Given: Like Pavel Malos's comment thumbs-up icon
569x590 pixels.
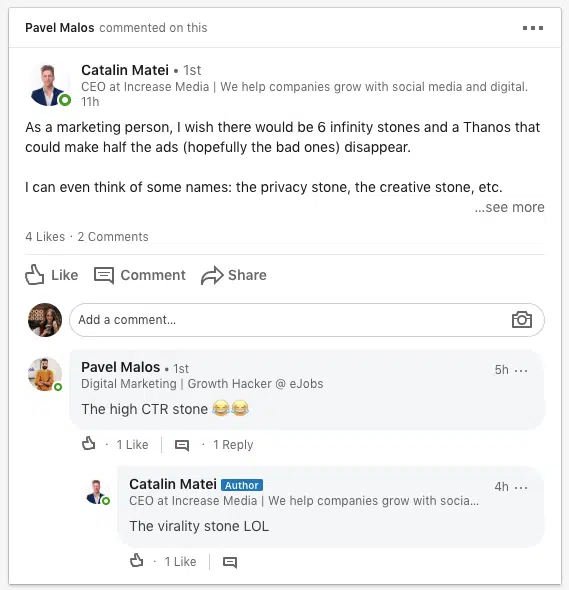Looking at the screenshot, I should [88, 444].
